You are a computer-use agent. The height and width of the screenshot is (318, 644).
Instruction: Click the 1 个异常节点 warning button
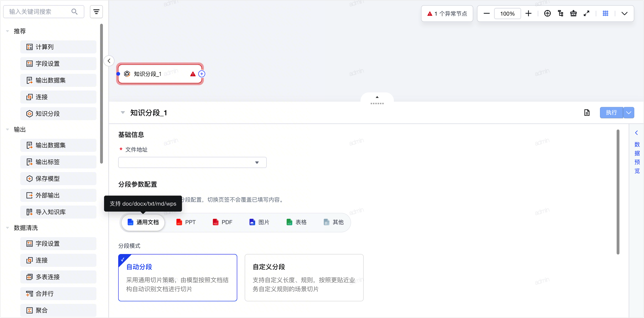(447, 14)
